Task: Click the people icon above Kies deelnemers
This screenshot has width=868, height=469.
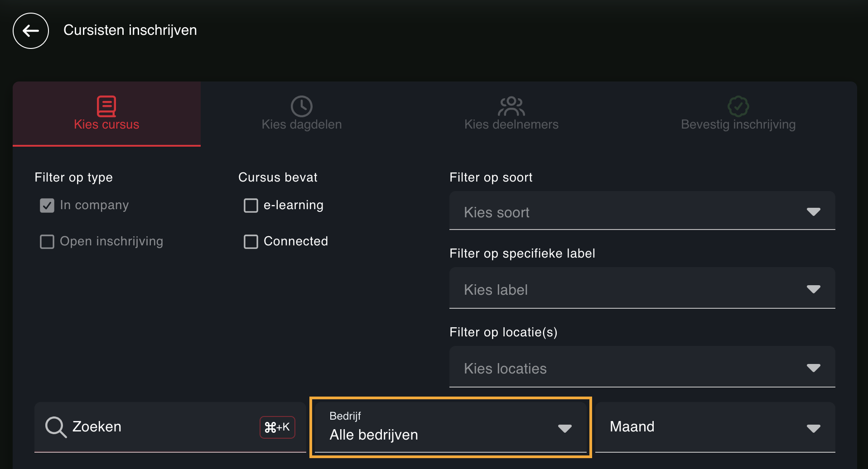Action: pos(511,106)
